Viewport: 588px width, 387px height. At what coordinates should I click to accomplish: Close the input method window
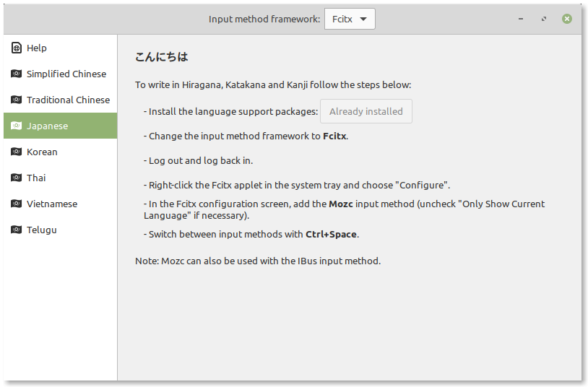[567, 19]
